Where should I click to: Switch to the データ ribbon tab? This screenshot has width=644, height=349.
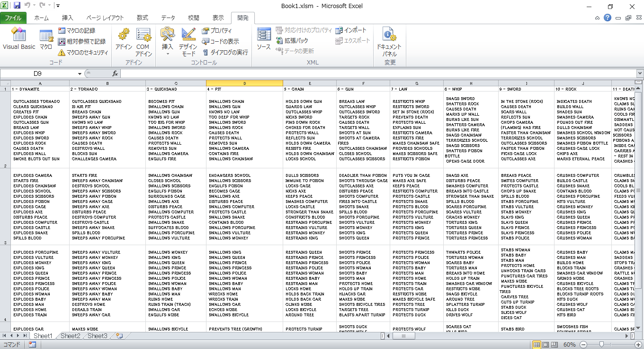coord(168,18)
